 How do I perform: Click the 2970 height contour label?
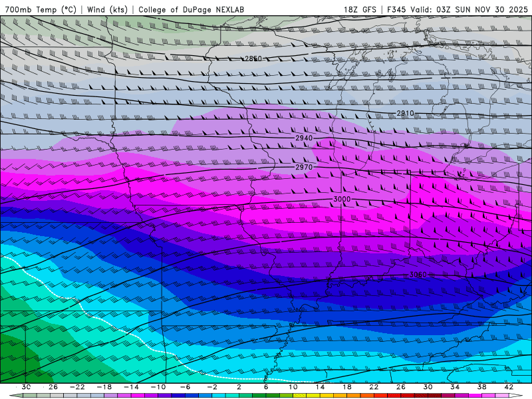pos(304,167)
